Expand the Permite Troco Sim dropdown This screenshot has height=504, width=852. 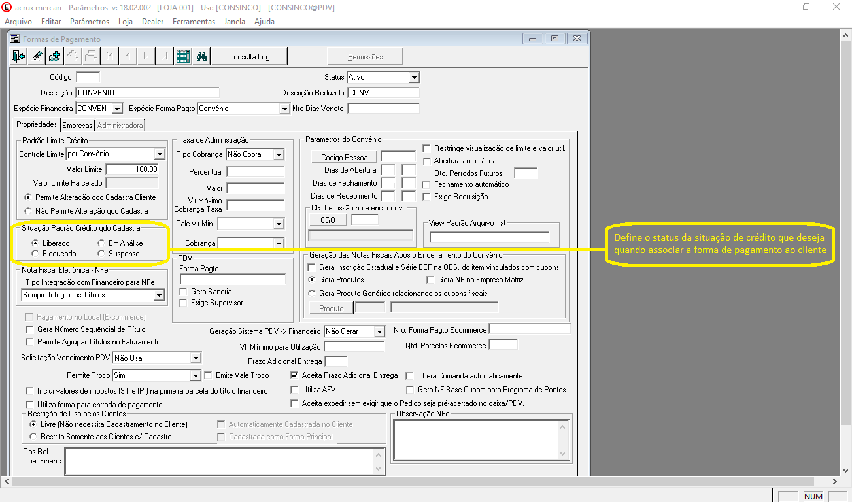click(195, 376)
